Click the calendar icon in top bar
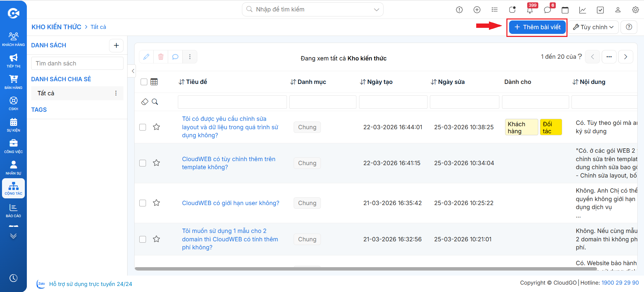 565,10
